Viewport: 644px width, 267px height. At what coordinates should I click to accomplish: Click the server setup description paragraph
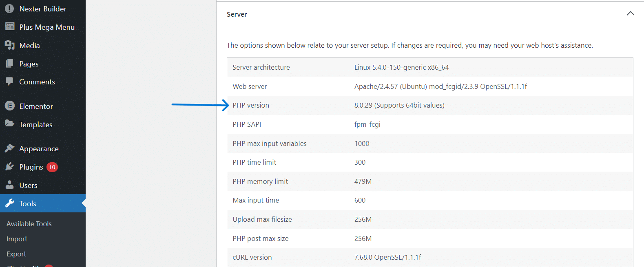coord(410,45)
